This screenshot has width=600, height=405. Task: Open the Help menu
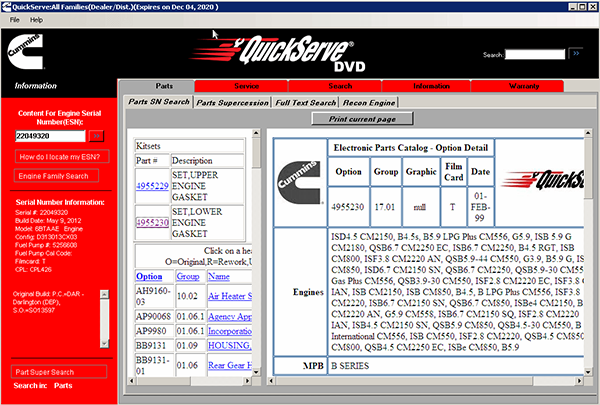(36, 20)
